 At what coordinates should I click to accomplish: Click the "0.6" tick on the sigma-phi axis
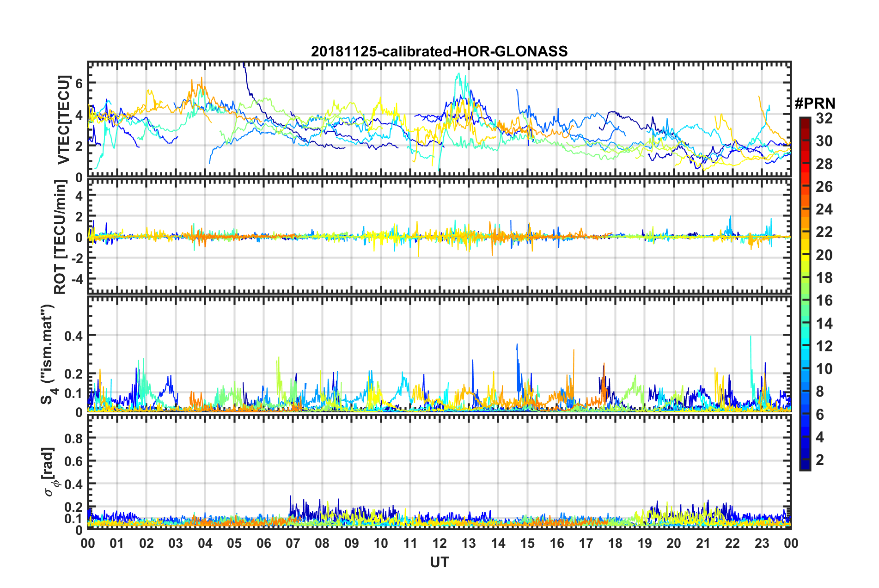[73, 461]
